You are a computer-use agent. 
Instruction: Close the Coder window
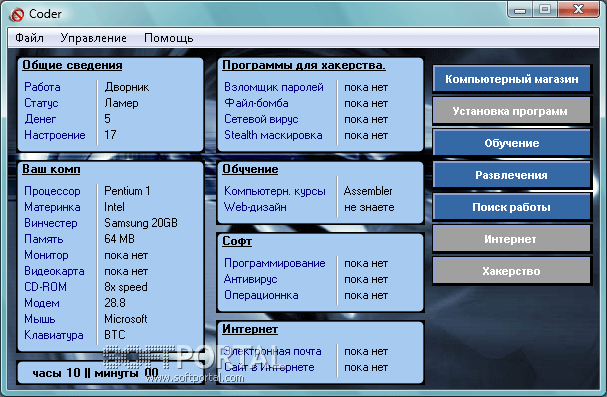click(578, 9)
